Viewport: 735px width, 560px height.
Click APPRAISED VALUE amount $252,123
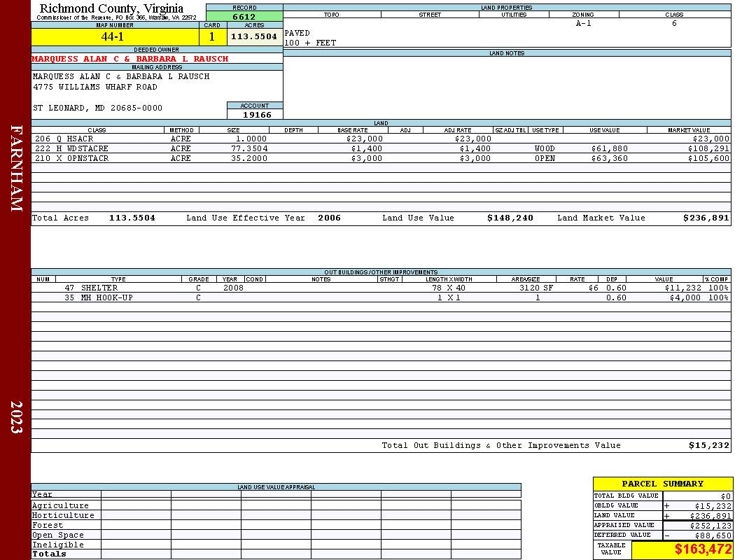tap(710, 526)
